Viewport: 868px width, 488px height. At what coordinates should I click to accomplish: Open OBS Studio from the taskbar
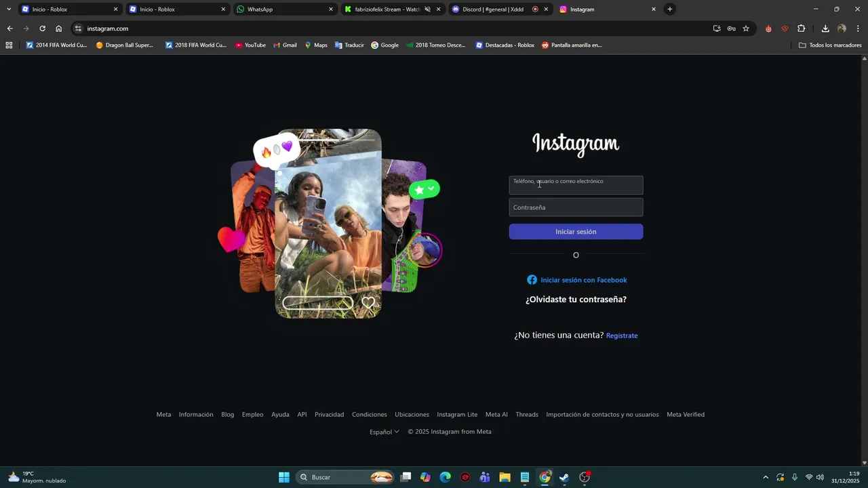[x=585, y=477]
